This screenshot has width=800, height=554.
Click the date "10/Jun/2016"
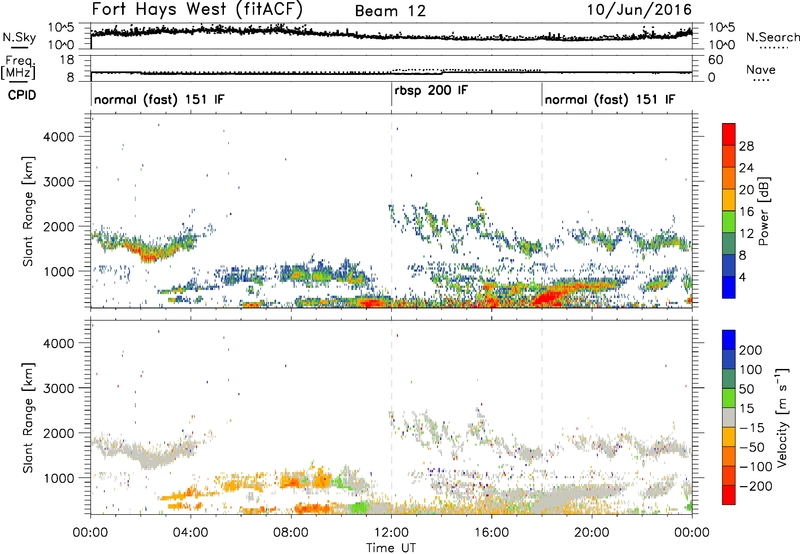pyautogui.click(x=639, y=10)
